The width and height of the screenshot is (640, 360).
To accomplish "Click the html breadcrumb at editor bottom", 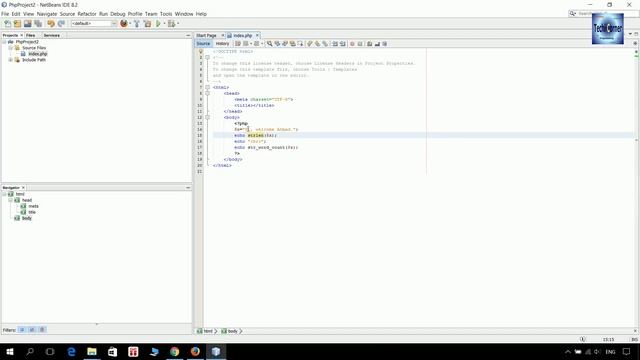I will tap(208, 331).
